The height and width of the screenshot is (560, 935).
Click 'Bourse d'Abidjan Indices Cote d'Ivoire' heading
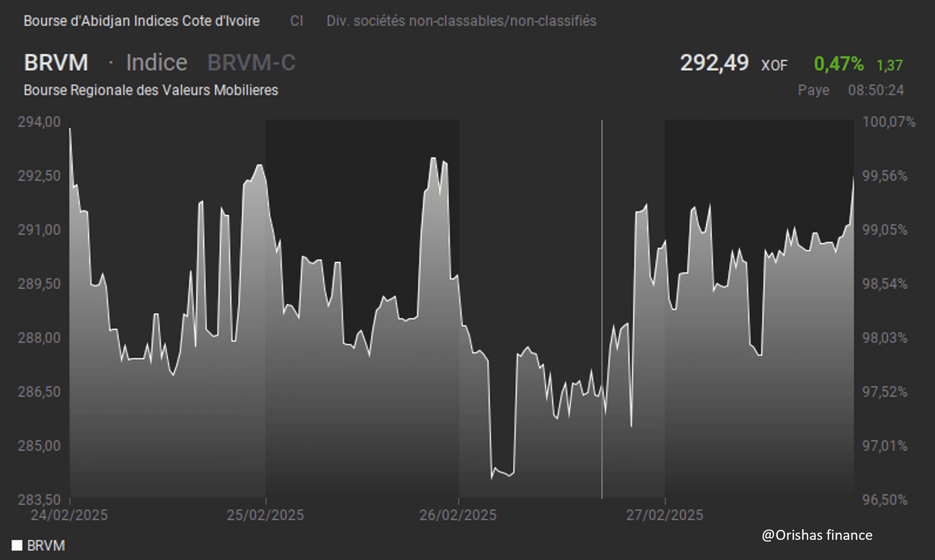pos(141,21)
